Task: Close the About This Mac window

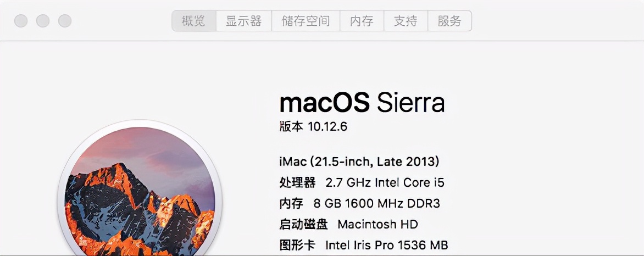Action: [21, 21]
